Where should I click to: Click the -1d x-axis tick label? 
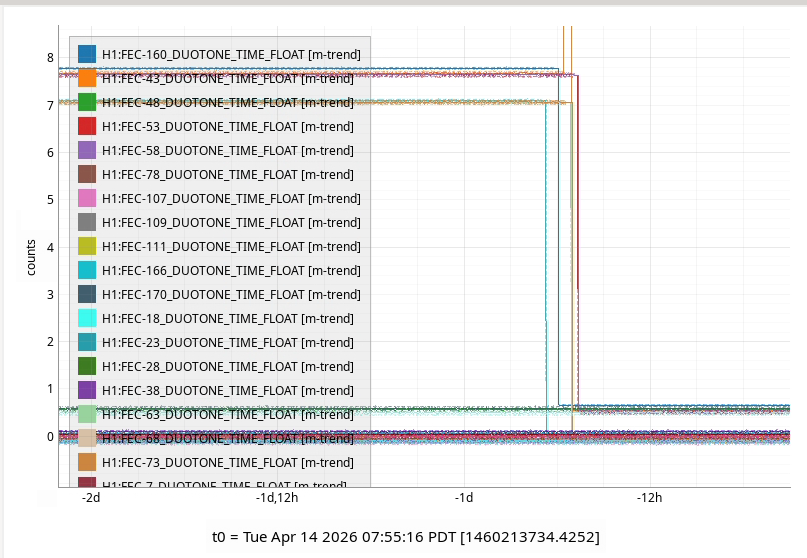click(x=464, y=498)
